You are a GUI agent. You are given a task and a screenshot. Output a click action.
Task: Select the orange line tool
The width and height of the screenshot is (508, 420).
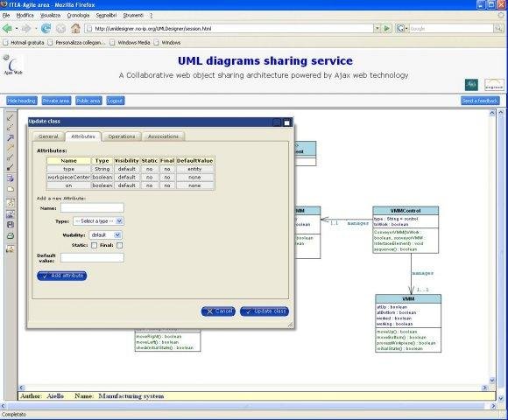pyautogui.click(x=11, y=148)
